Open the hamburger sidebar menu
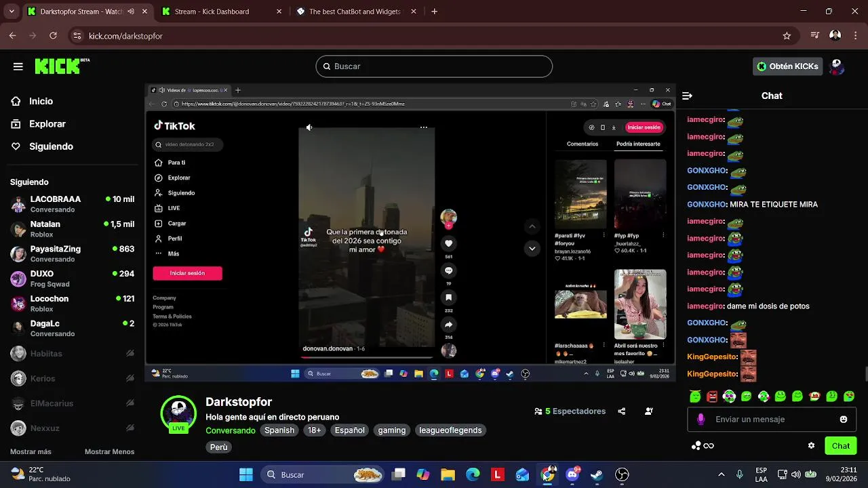 (18, 66)
